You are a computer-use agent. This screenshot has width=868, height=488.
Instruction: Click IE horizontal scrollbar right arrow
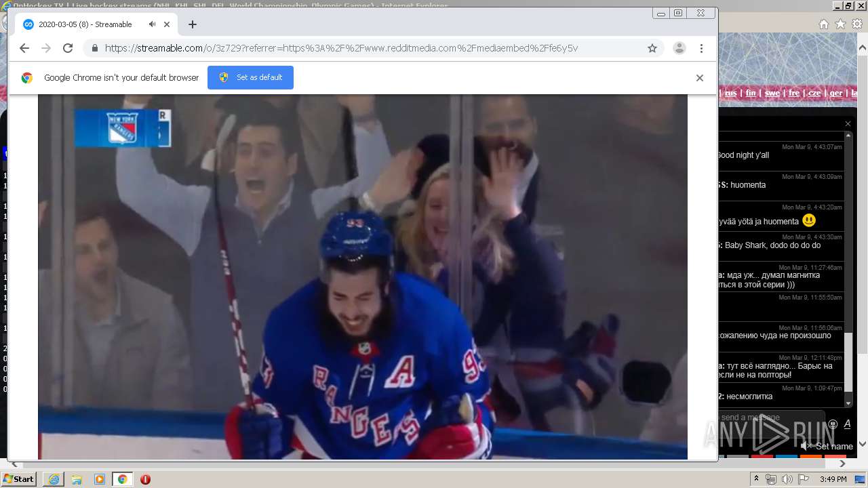pyautogui.click(x=843, y=464)
